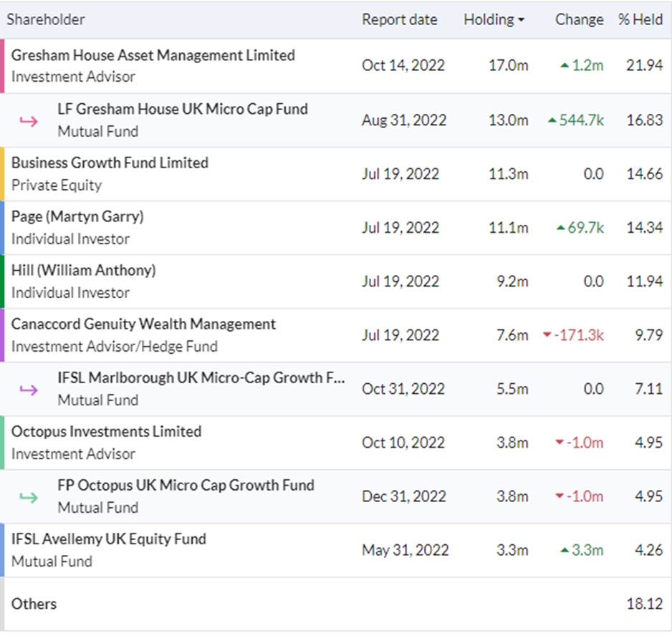Sort by Change column header
Screen dimensions: 672x636
click(x=579, y=20)
